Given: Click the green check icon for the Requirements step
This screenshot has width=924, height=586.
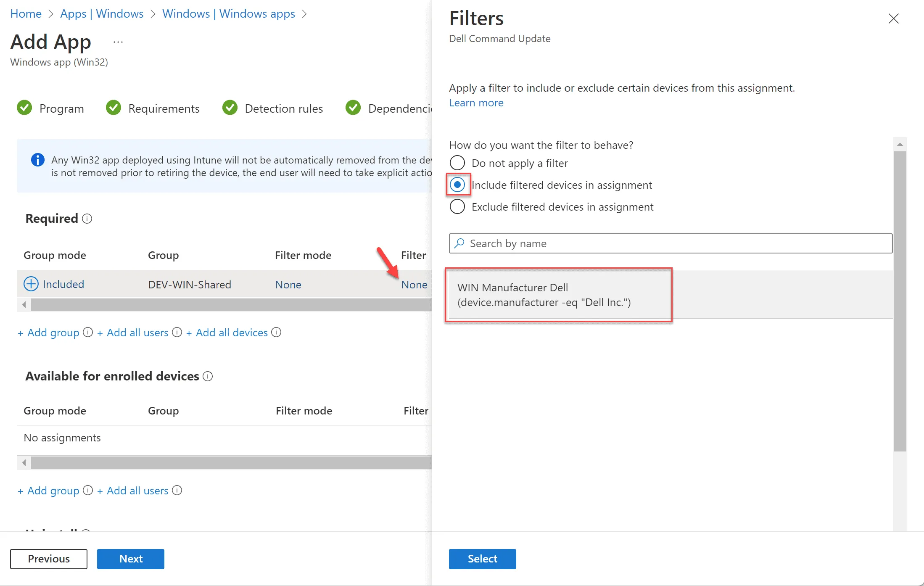Looking at the screenshot, I should pos(114,108).
